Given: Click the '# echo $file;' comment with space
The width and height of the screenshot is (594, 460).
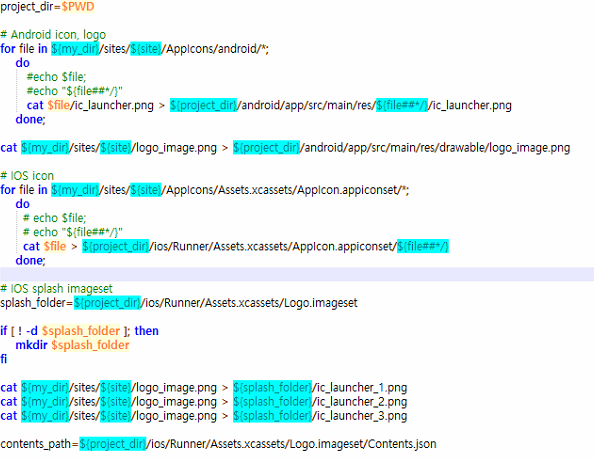Looking at the screenshot, I should coord(55,218).
